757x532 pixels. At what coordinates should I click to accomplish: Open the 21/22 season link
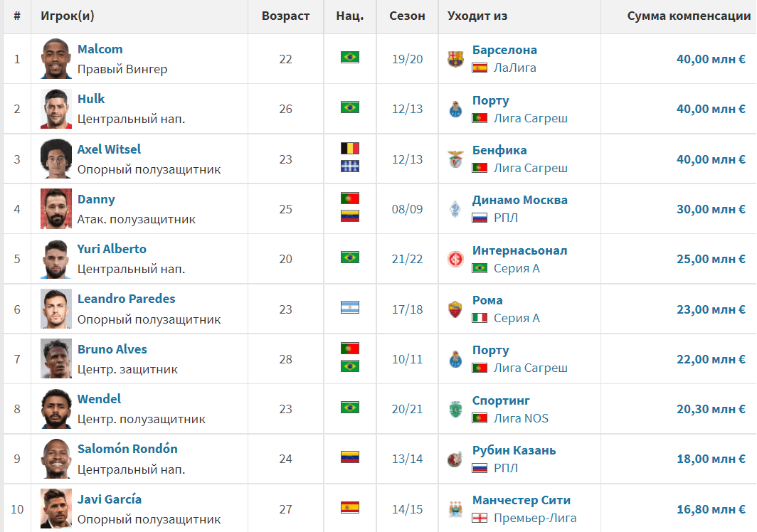pos(407,259)
